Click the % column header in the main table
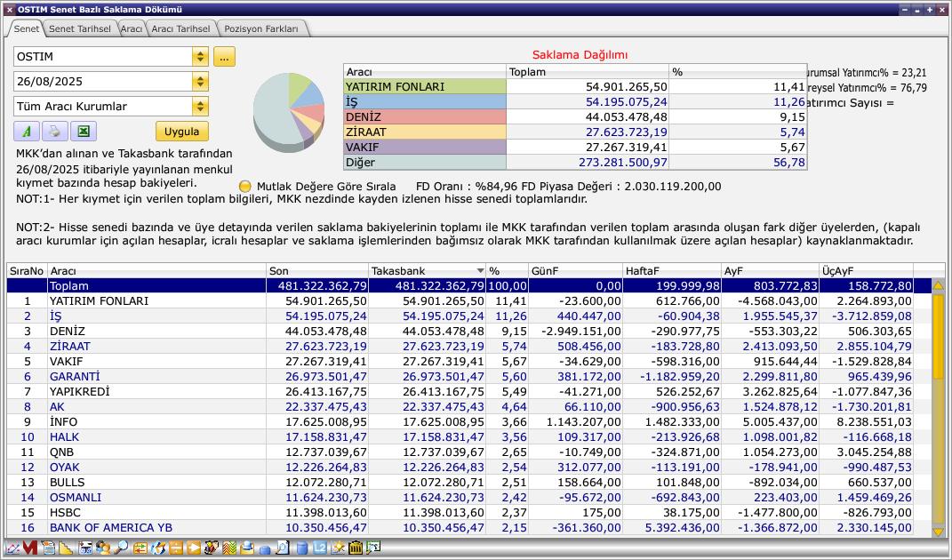Image resolution: width=952 pixels, height=560 pixels. pyautogui.click(x=507, y=271)
